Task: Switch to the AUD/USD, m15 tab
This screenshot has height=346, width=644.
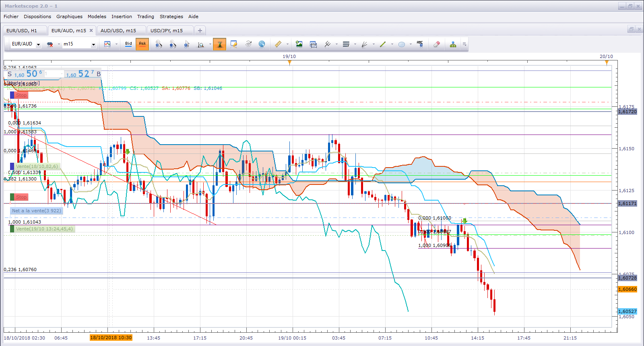Action: click(118, 31)
